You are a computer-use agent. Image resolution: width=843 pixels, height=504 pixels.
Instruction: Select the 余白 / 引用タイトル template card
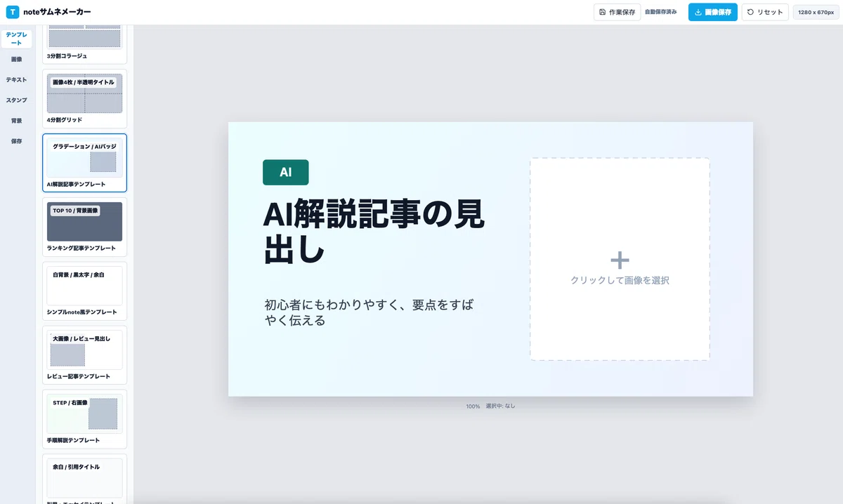[84, 479]
